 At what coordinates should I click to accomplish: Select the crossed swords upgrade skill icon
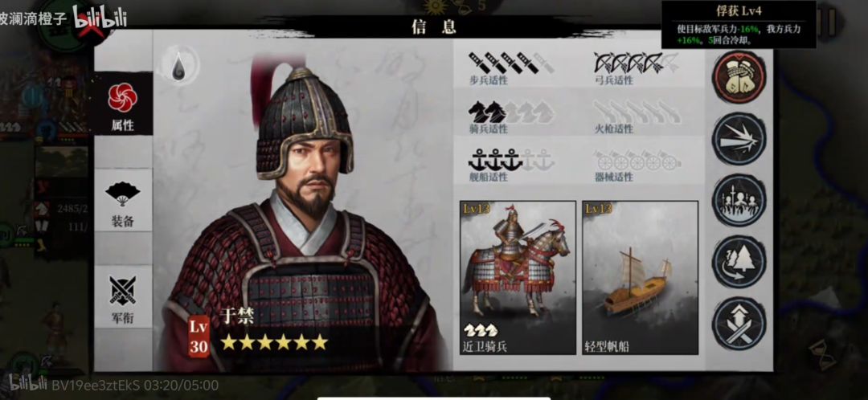(739, 324)
